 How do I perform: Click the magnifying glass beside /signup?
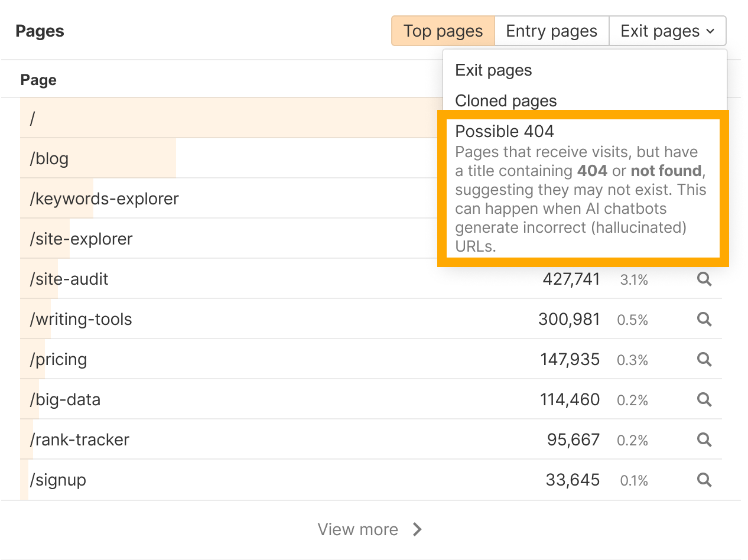click(x=704, y=480)
